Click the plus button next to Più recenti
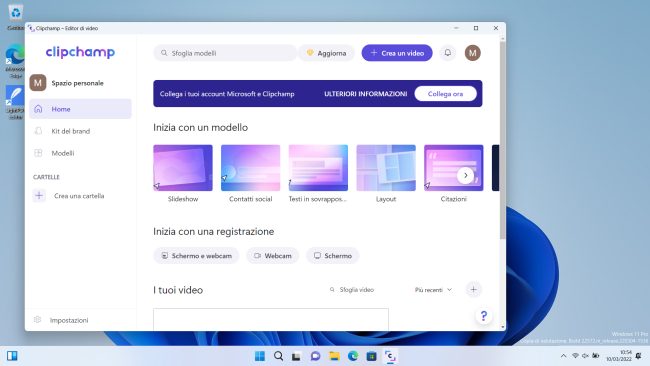 tap(473, 289)
